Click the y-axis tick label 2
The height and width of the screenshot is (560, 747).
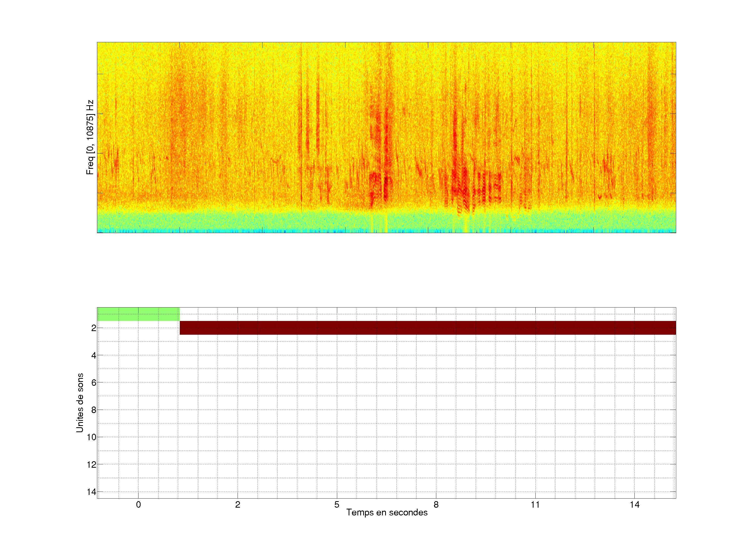[94, 328]
